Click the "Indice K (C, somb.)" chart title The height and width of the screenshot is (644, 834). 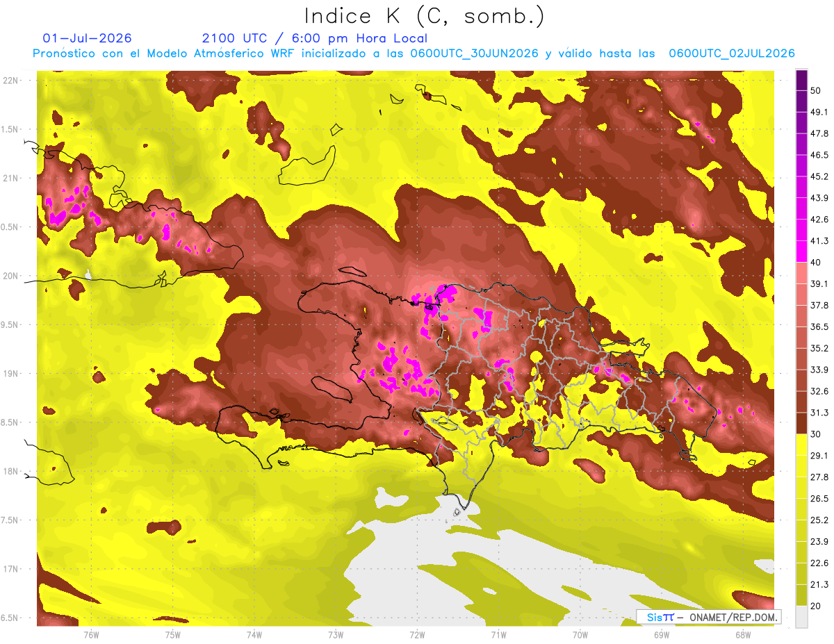424,16
